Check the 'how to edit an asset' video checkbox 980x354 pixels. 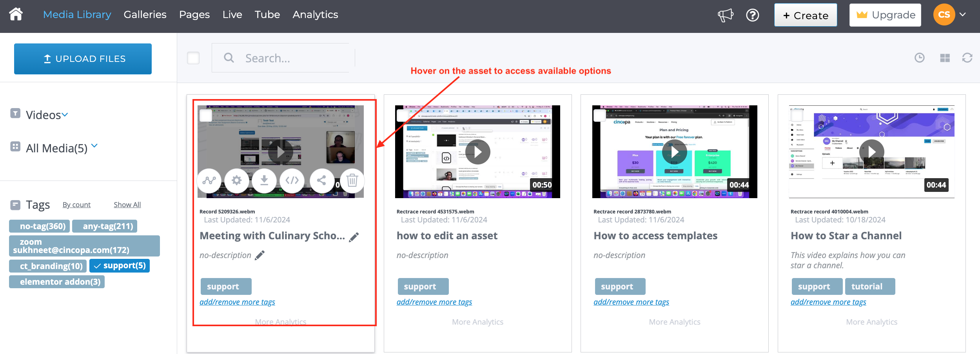click(403, 116)
